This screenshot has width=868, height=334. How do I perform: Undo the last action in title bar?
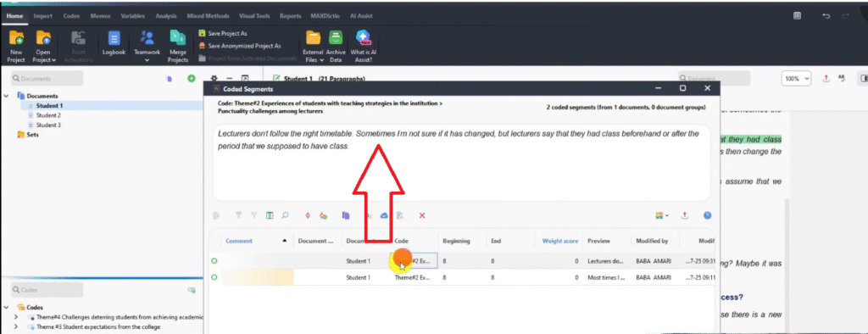click(x=826, y=16)
